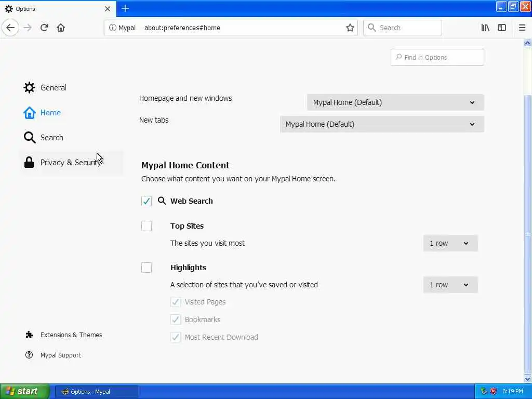The image size is (532, 399).
Task: Open the hamburger application menu
Action: [x=522, y=28]
